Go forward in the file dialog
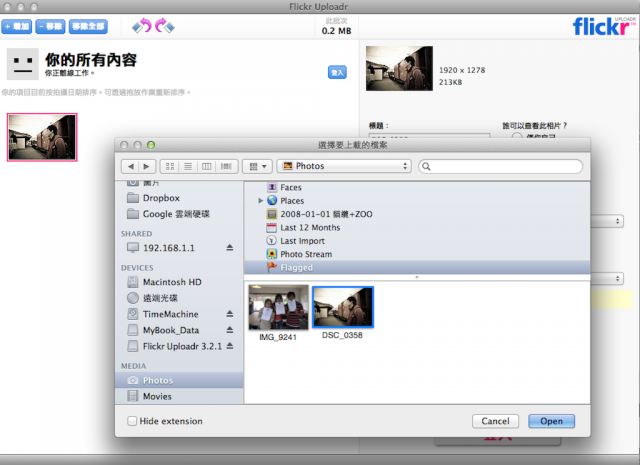This screenshot has width=640, height=465. pos(147,166)
